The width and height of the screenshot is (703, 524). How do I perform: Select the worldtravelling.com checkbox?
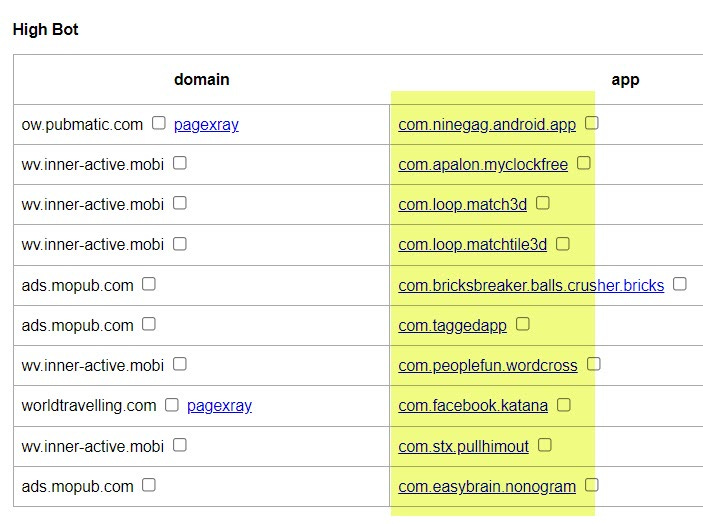click(x=172, y=405)
